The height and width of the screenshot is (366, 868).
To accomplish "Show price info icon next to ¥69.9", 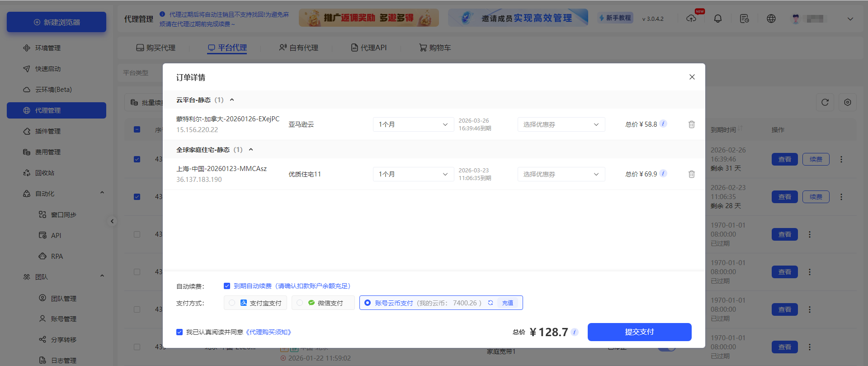I will [x=663, y=174].
